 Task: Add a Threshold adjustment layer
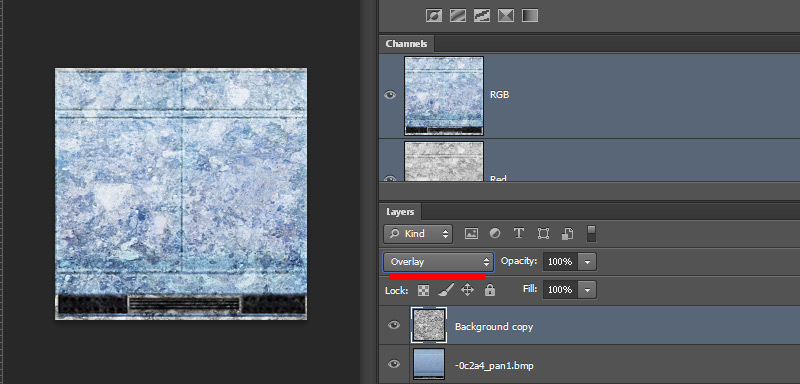tap(482, 16)
